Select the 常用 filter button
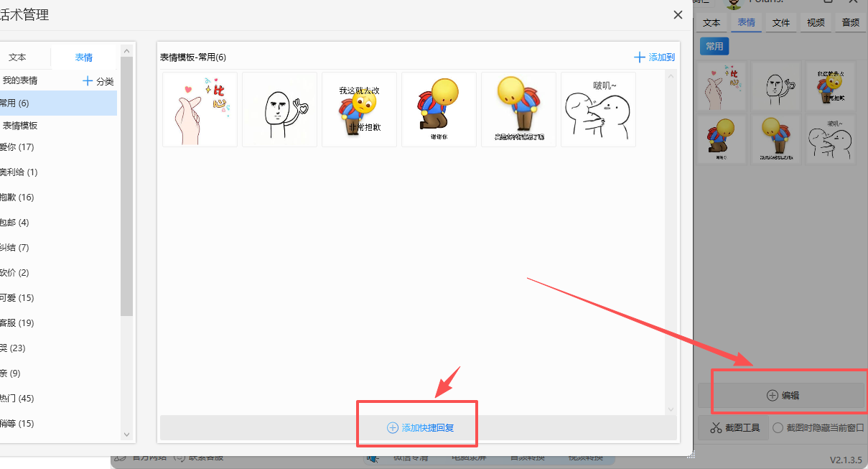868x469 pixels. [x=714, y=45]
